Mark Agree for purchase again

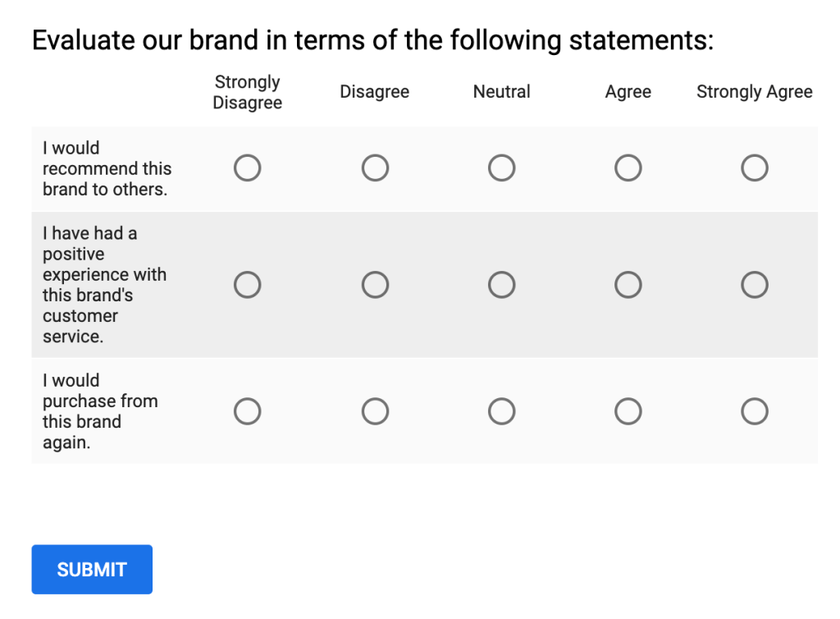[x=628, y=411]
